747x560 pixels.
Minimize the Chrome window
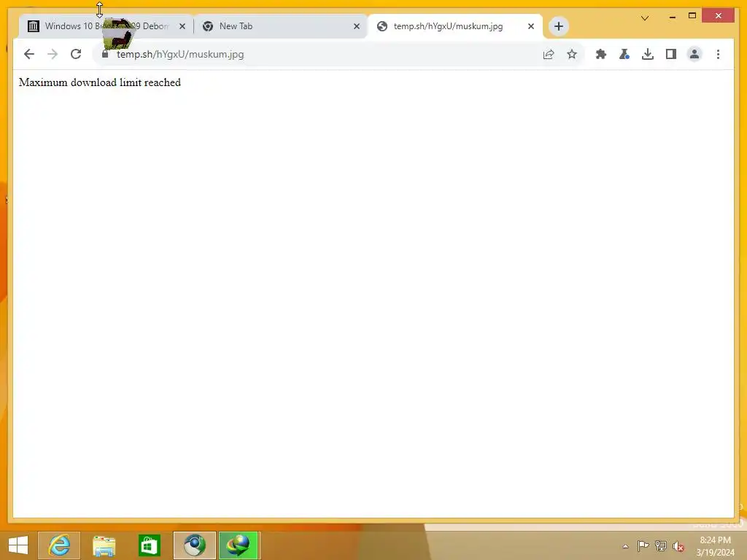(672, 17)
